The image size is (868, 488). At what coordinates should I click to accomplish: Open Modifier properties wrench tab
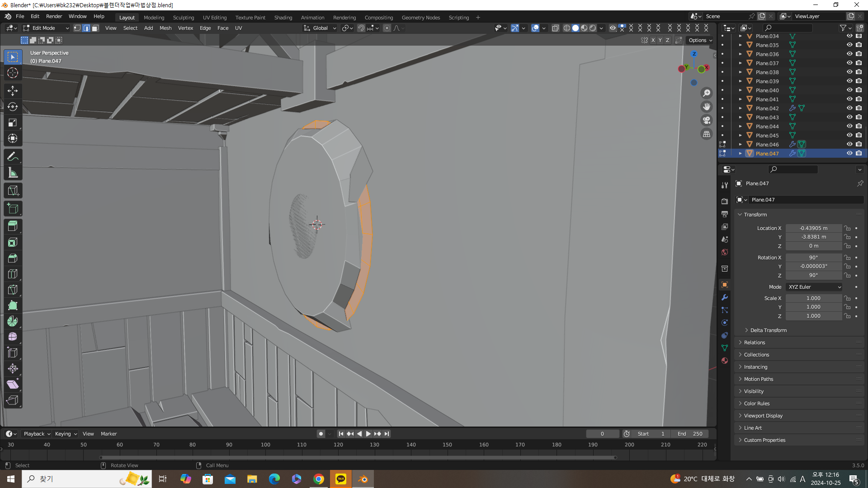click(725, 297)
